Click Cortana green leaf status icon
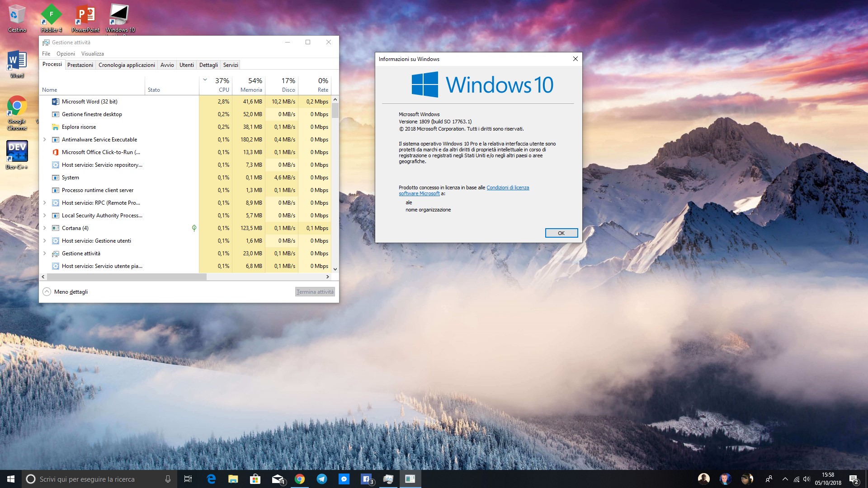 (194, 228)
